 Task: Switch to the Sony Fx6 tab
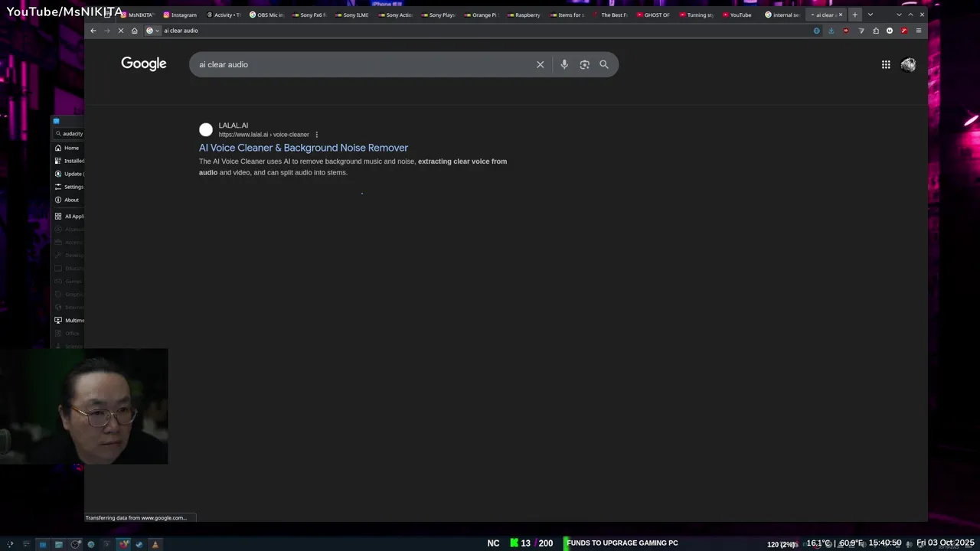pyautogui.click(x=309, y=15)
